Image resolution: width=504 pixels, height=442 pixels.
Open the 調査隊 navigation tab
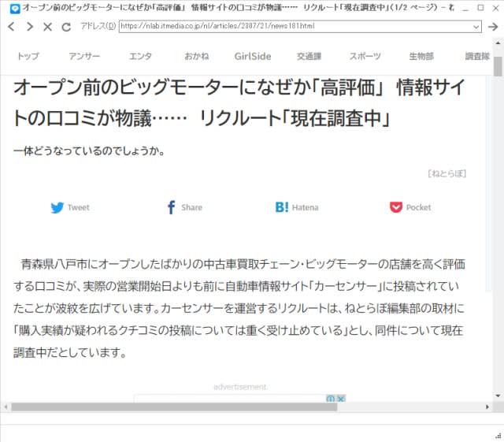477,56
